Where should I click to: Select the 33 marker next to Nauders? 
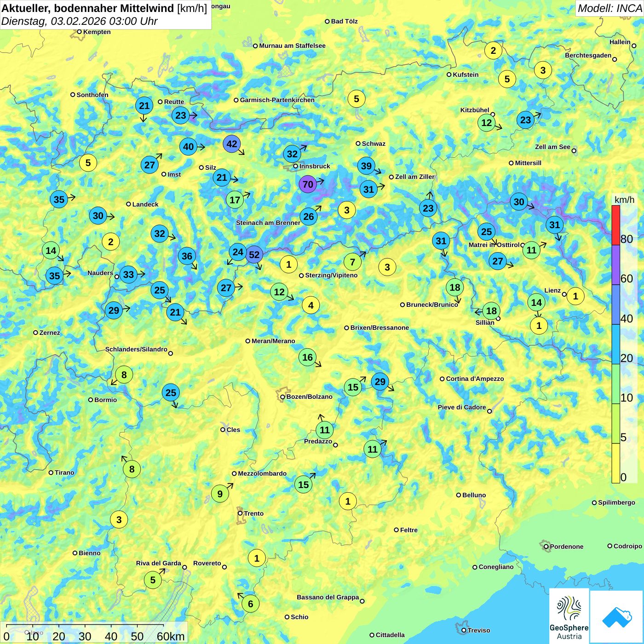pos(128,275)
